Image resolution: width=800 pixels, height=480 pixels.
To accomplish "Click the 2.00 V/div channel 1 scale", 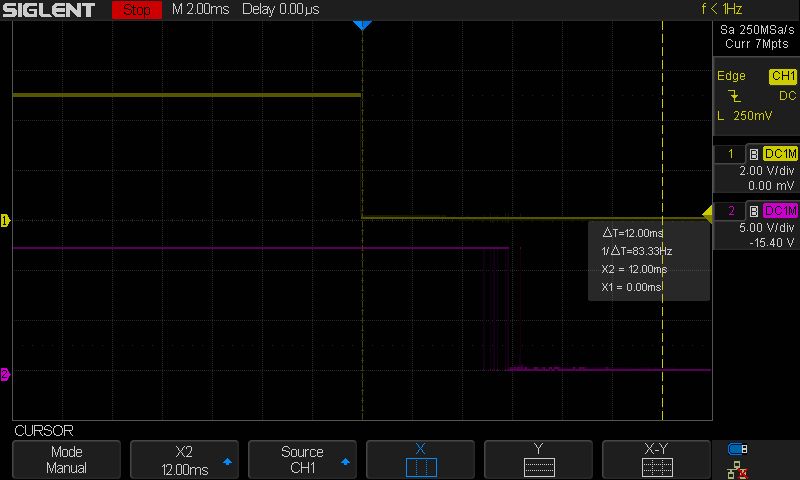I will coord(767,171).
